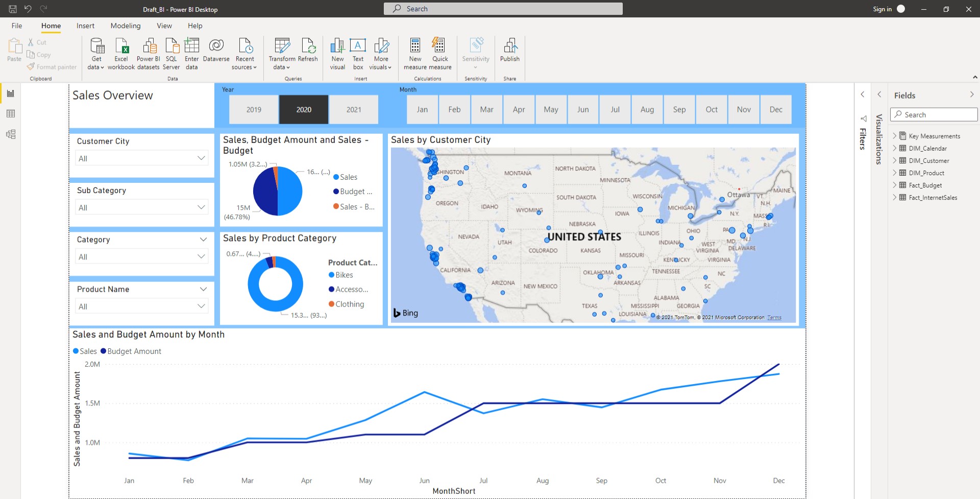Open the File menu
The height and width of the screenshot is (499, 980).
coord(17,26)
